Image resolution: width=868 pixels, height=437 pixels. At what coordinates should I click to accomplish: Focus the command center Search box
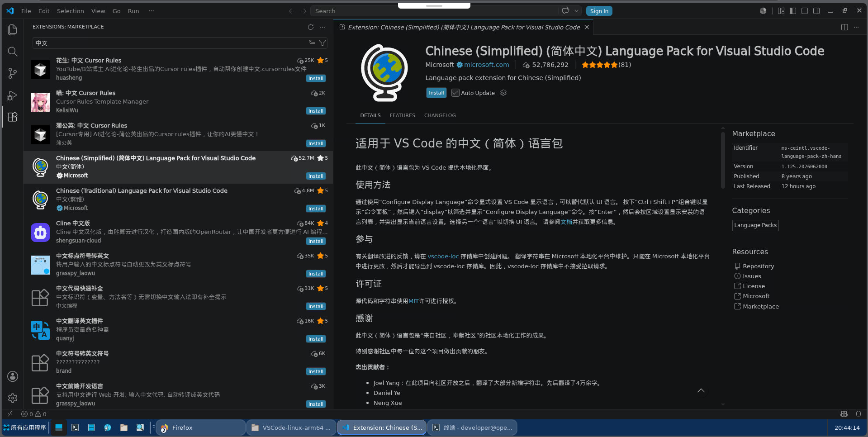(x=435, y=11)
